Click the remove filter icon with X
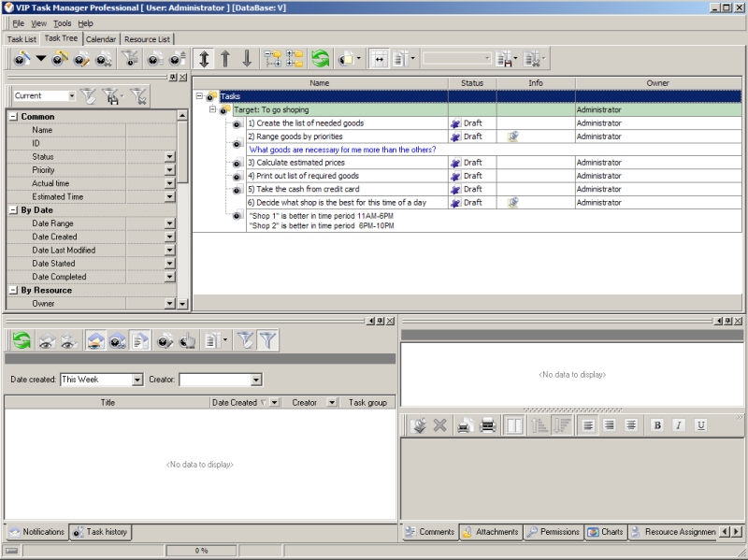The width and height of the screenshot is (748, 560). 138,96
